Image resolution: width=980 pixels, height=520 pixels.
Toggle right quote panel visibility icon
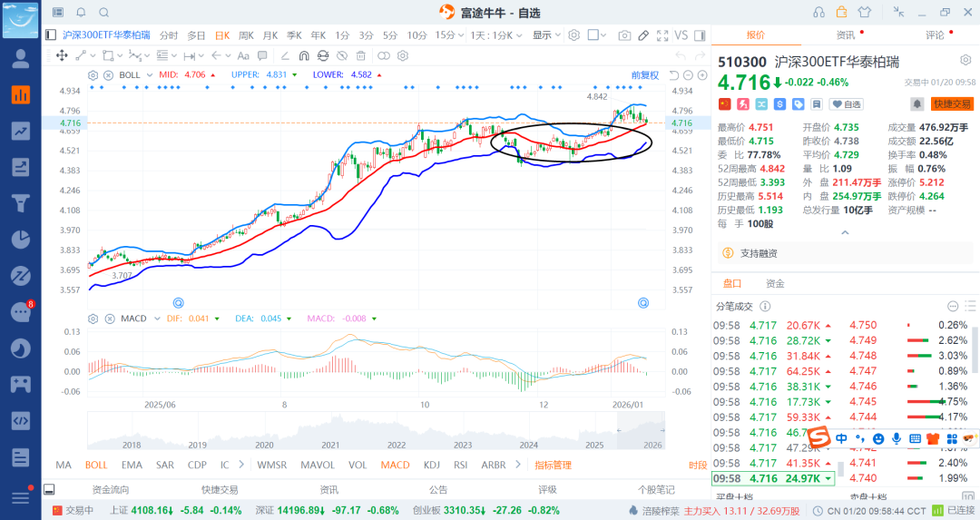pyautogui.click(x=700, y=35)
